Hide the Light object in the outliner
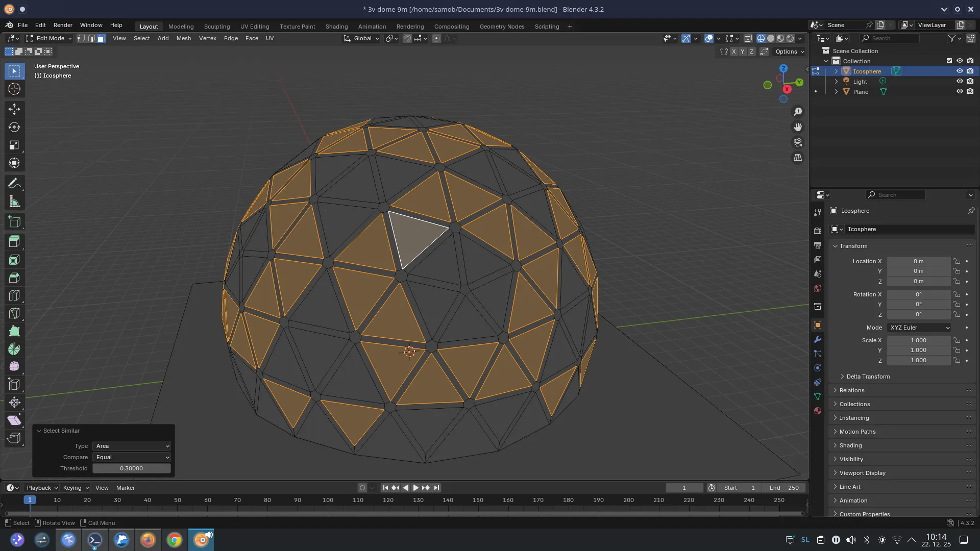Viewport: 980px width, 551px height. 960,81
